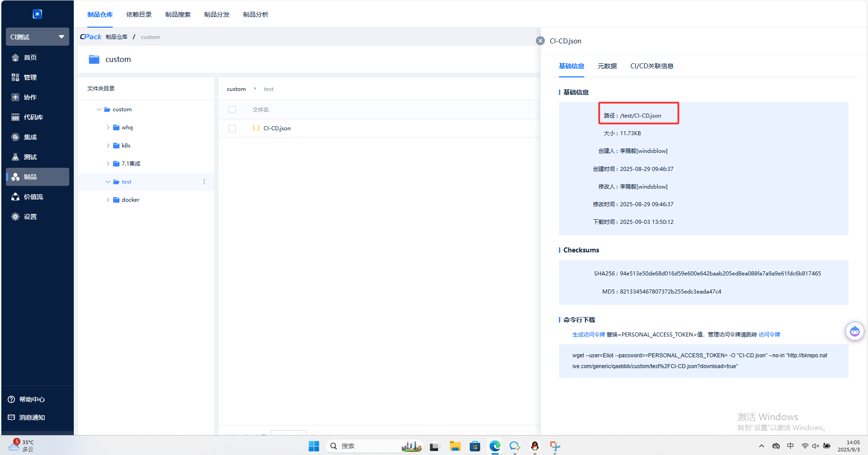The width and height of the screenshot is (868, 455).
Task: Expand the docker folder node
Action: [108, 200]
